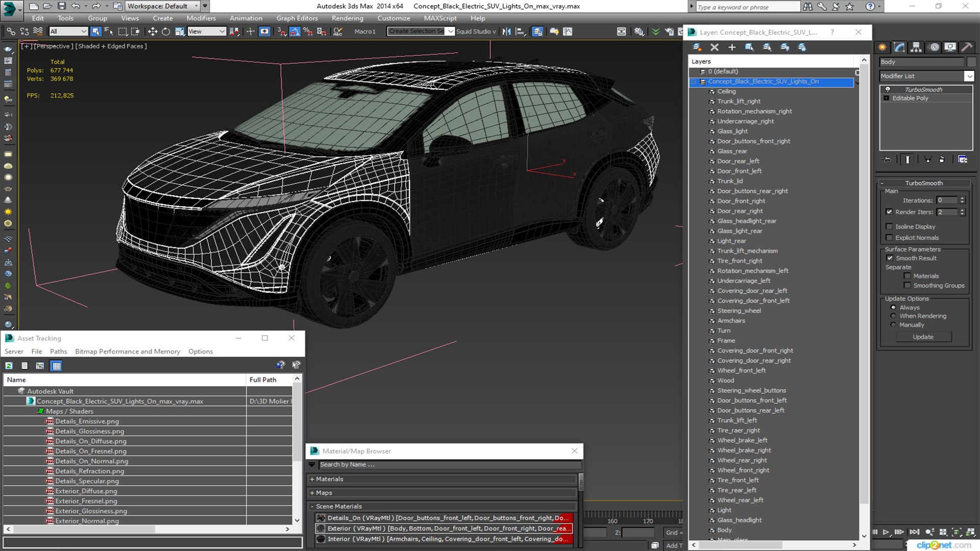Toggle Smooth Result checkbox
The width and height of the screenshot is (980, 551).
(890, 258)
